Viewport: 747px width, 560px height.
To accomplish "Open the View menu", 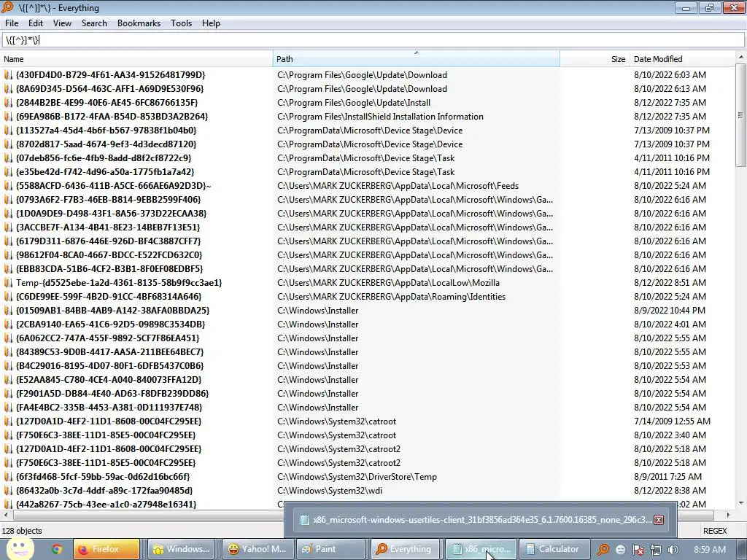I will (62, 23).
